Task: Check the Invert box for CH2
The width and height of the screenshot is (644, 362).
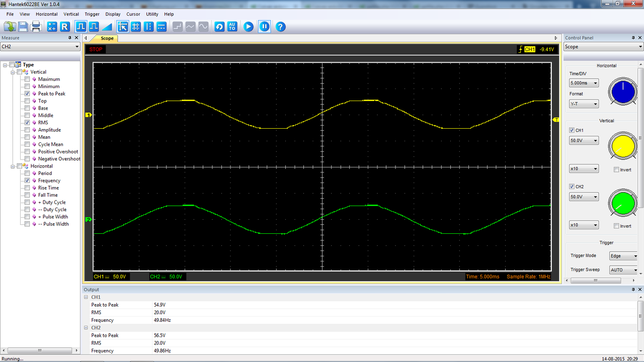Action: 616,226
